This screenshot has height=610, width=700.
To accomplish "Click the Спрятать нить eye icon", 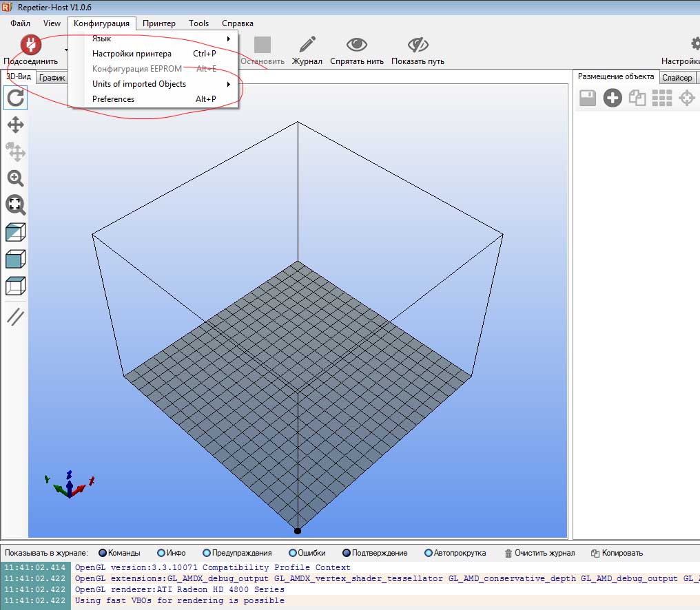I will [356, 45].
